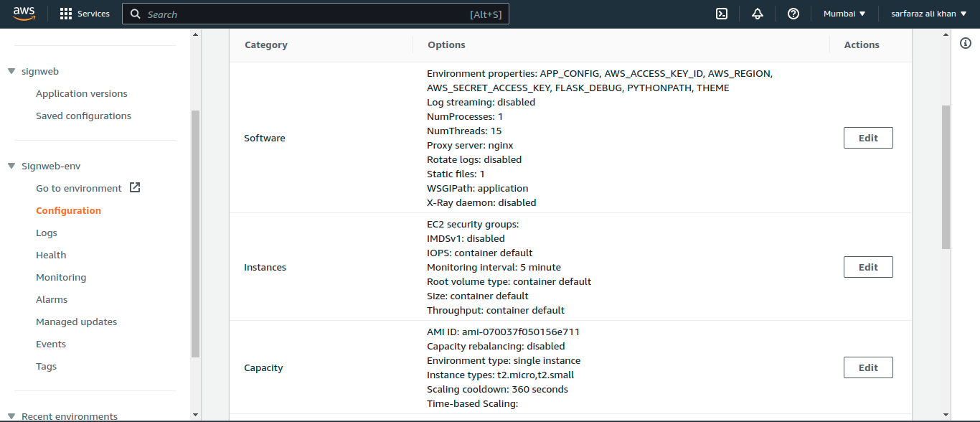Expand the Recent environments section

(10, 416)
